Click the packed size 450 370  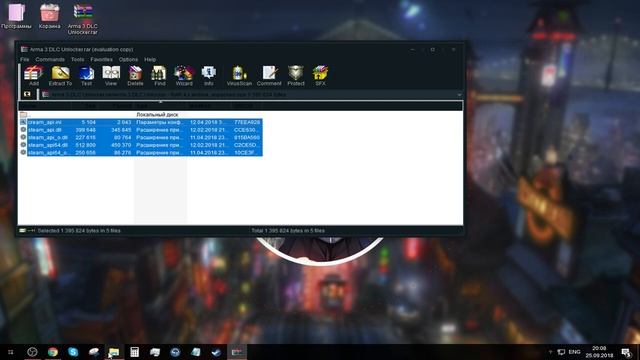tap(121, 145)
